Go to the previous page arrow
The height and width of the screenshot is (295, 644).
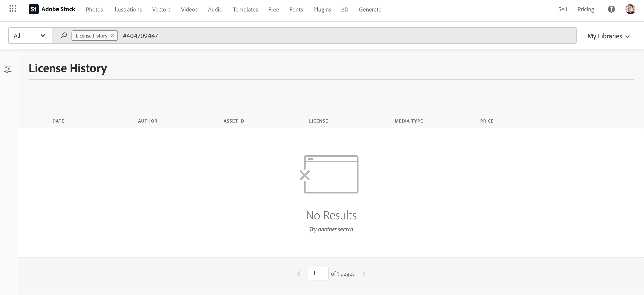tap(299, 274)
